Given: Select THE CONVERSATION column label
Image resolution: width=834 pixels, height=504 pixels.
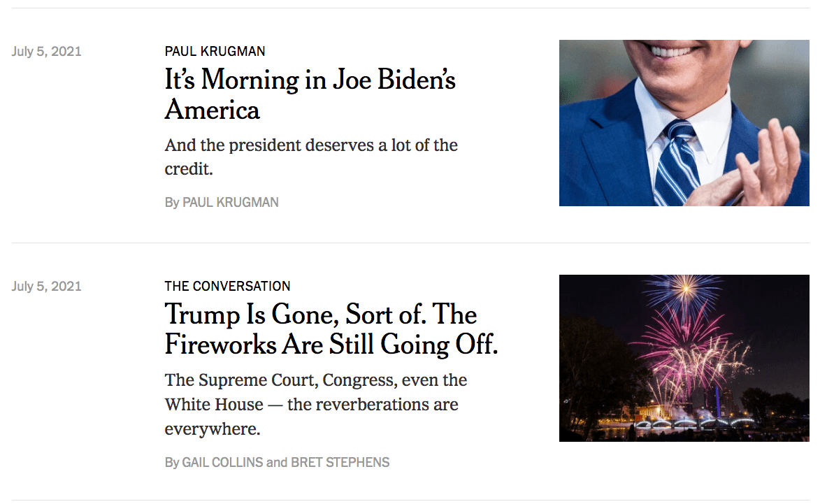Looking at the screenshot, I should click(x=227, y=286).
